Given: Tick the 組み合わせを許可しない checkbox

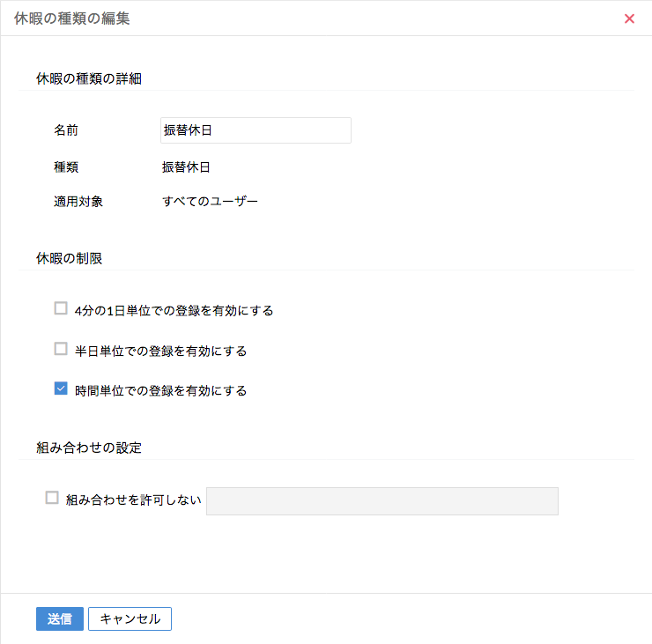Looking at the screenshot, I should [x=52, y=498].
